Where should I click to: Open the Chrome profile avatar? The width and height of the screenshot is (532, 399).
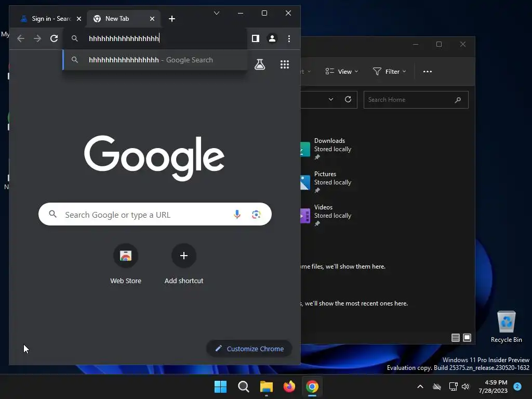(x=272, y=38)
